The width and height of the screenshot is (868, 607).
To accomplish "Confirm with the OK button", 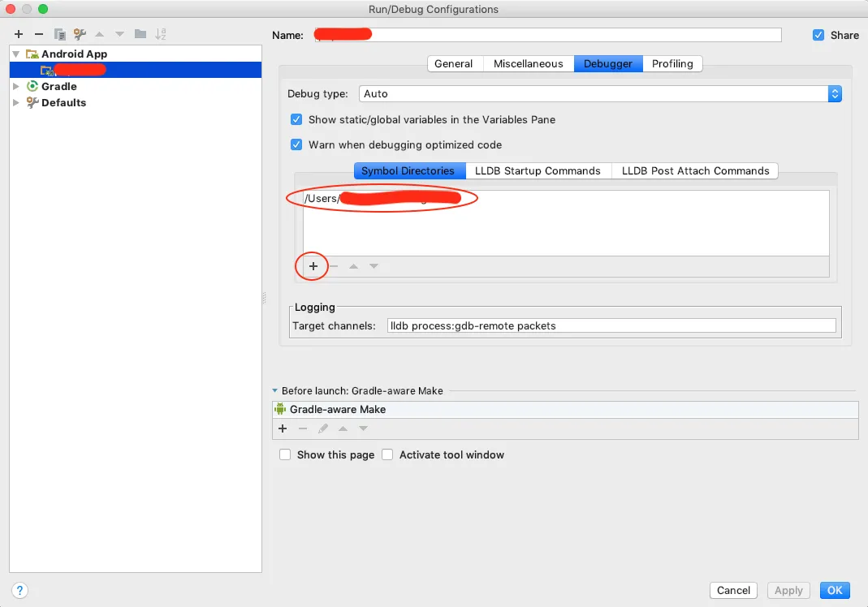I will click(x=835, y=591).
